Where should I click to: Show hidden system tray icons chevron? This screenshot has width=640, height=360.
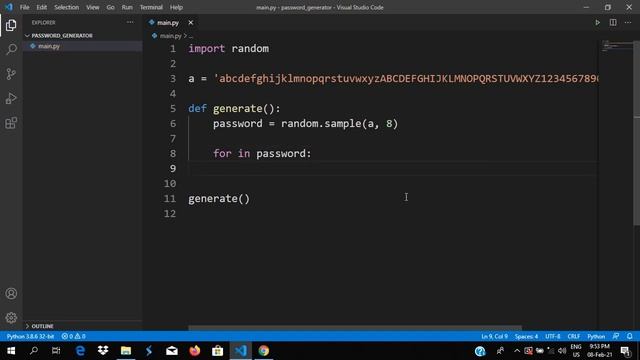click(517, 351)
